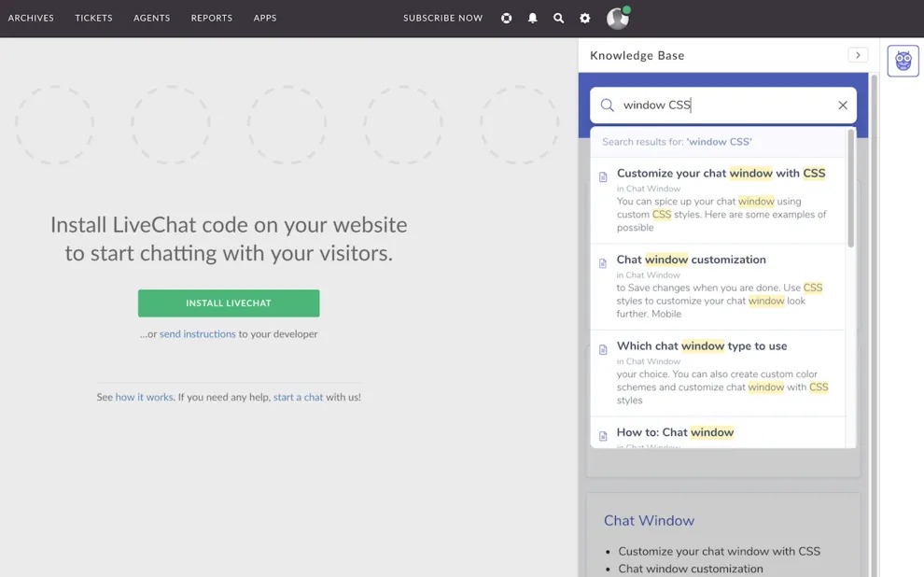Open settings gear icon
This screenshot has height=577, width=924.
[x=585, y=18]
